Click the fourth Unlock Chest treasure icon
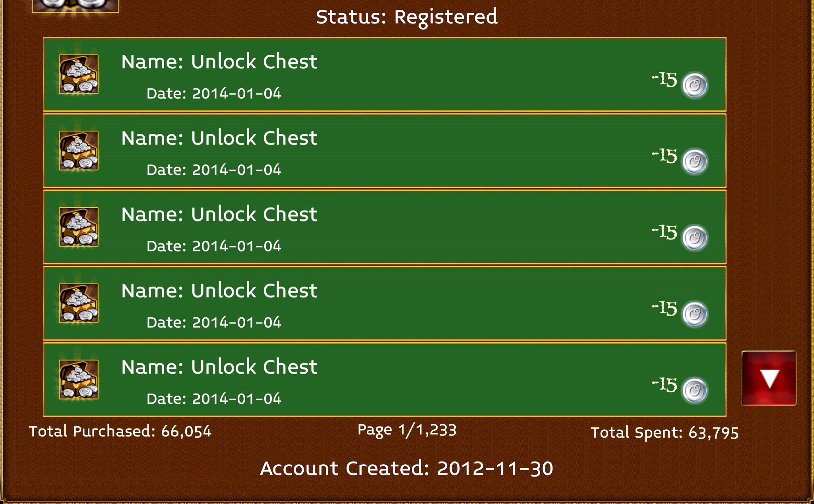Viewport: 814px width, 504px height. pyautogui.click(x=79, y=303)
